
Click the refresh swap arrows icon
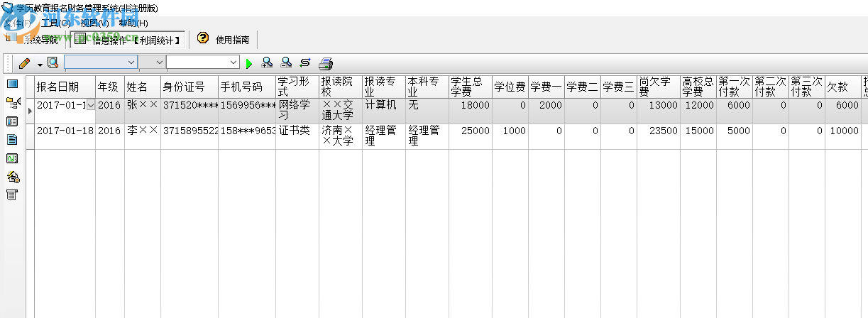coord(305,62)
